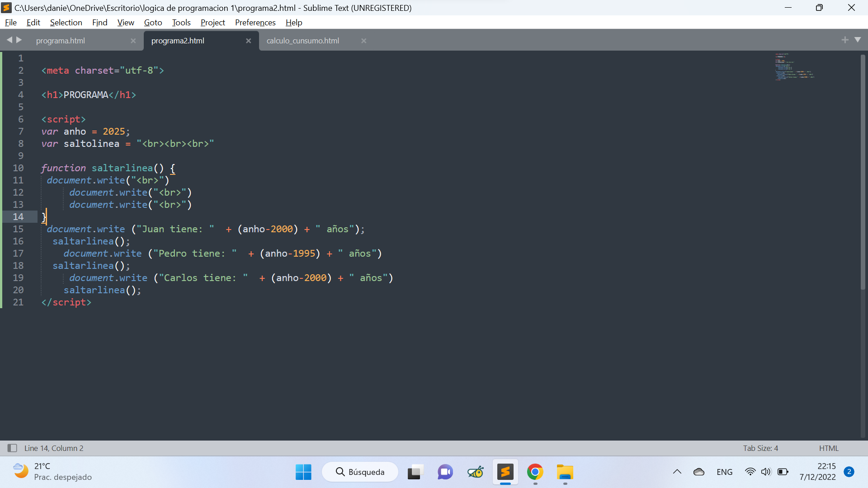The image size is (868, 488).
Task: Click the Line 14, Column 2 status
Action: (54, 448)
